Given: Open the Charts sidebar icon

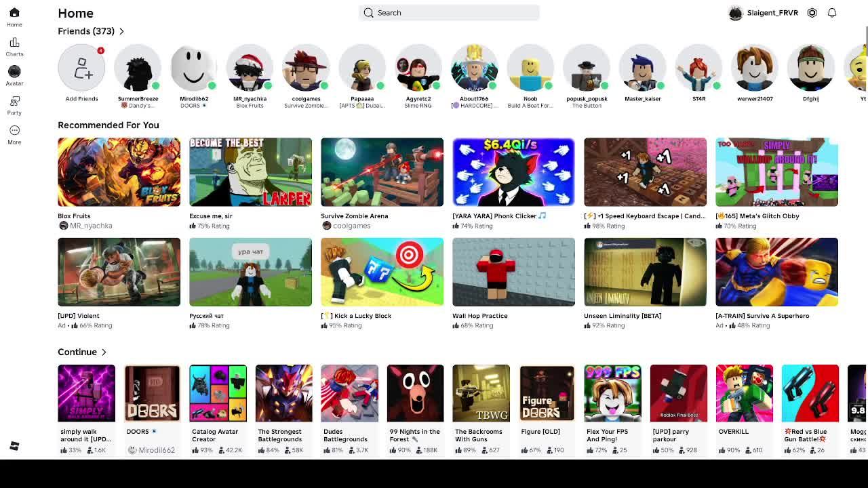Looking at the screenshot, I should [14, 42].
